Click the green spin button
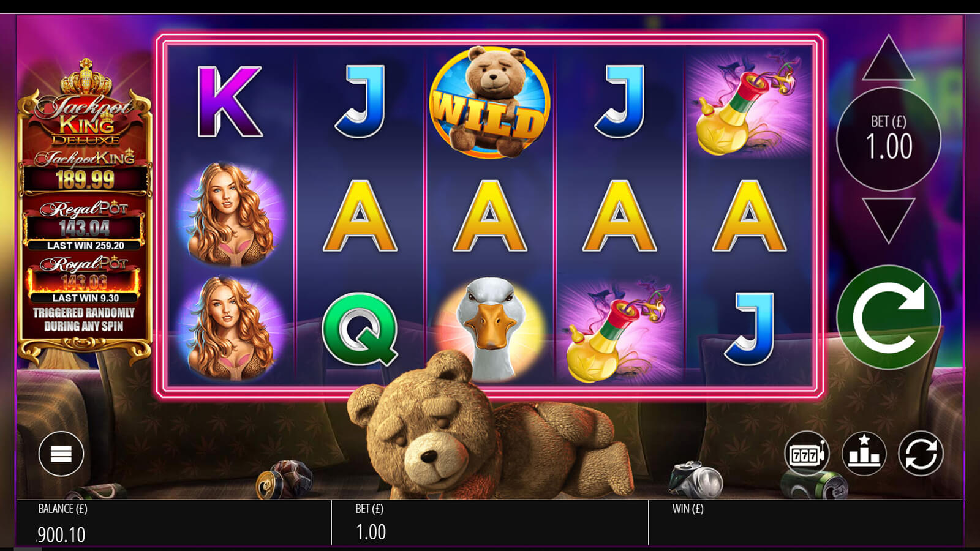The image size is (980, 551). 888,317
